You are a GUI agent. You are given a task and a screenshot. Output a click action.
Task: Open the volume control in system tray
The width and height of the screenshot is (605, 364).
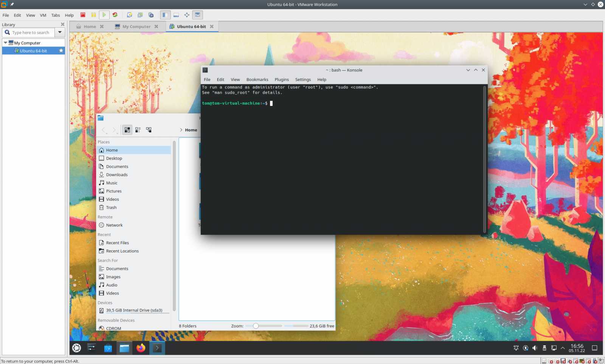point(535,348)
